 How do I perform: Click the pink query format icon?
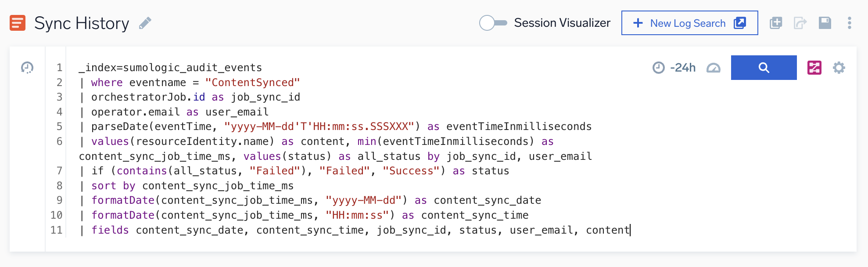814,68
